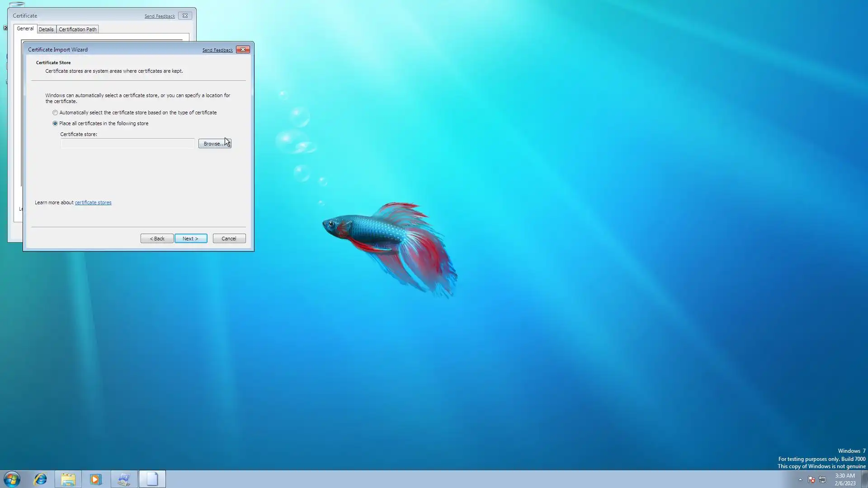Open Windows Media Player taskbar icon
The height and width of the screenshot is (488, 868).
click(96, 479)
